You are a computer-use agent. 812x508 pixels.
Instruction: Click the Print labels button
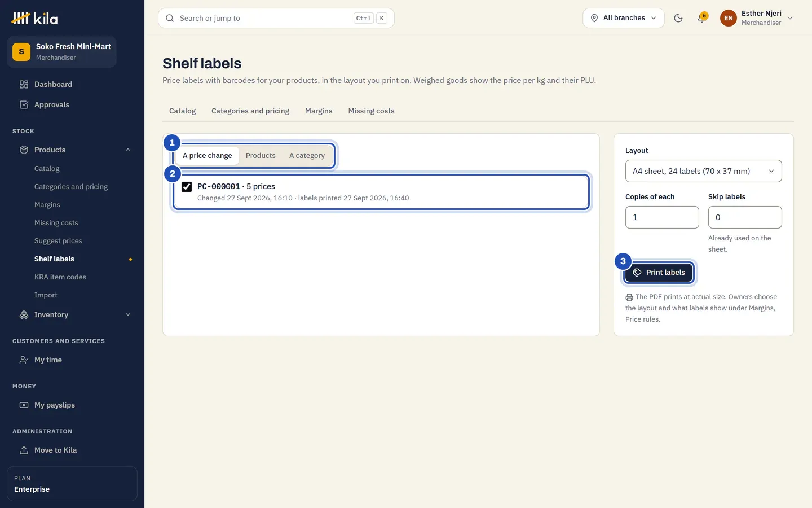[x=659, y=273]
